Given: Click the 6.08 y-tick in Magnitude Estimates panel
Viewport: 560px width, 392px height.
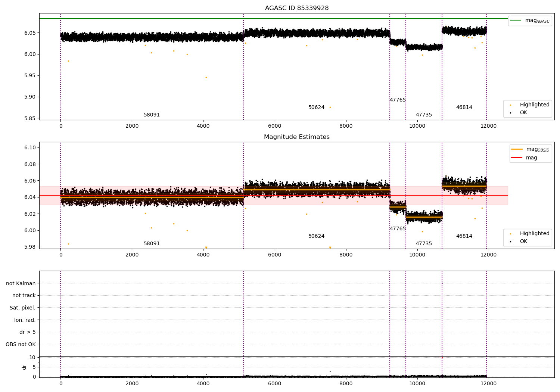Looking at the screenshot, I should 30,164.
